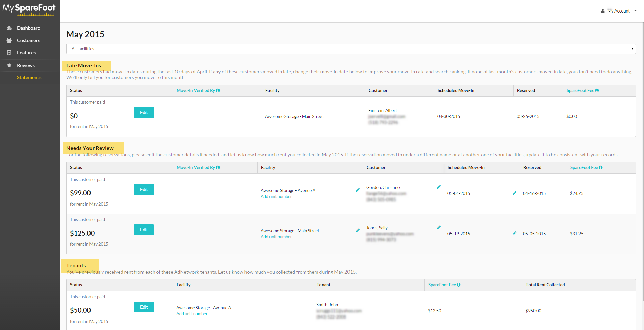Edit facility pencil for Main Street, Jones row

[358, 230]
